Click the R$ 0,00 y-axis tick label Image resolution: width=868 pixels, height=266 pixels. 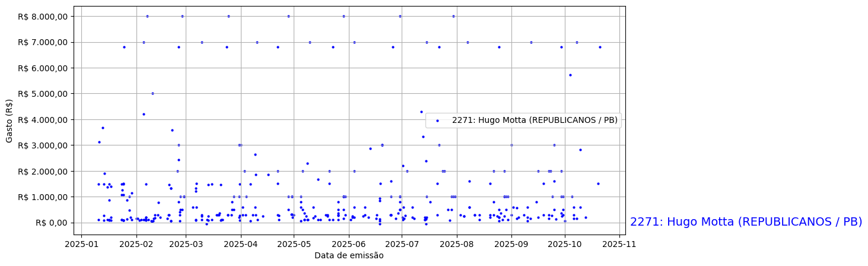click(x=51, y=223)
